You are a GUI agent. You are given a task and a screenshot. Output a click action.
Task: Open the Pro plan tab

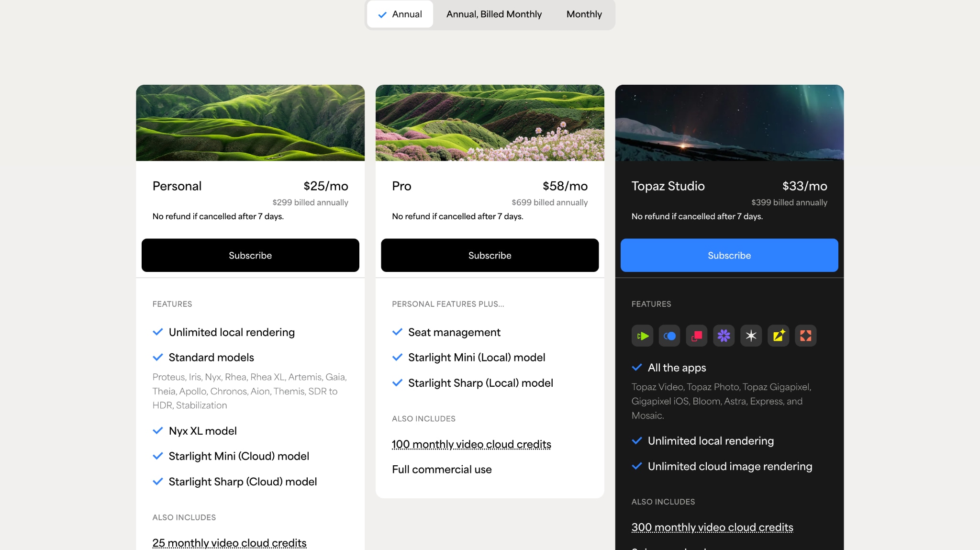[401, 186]
